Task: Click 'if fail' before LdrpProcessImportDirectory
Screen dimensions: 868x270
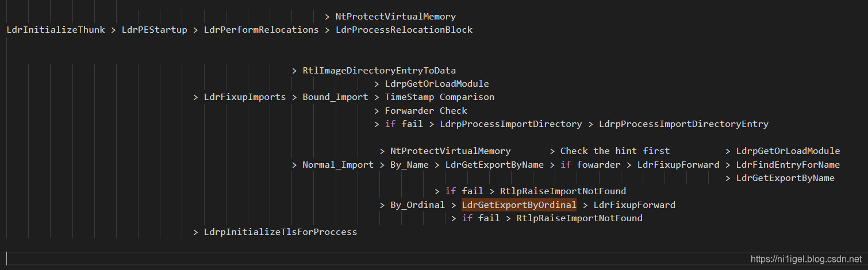Action: [404, 124]
